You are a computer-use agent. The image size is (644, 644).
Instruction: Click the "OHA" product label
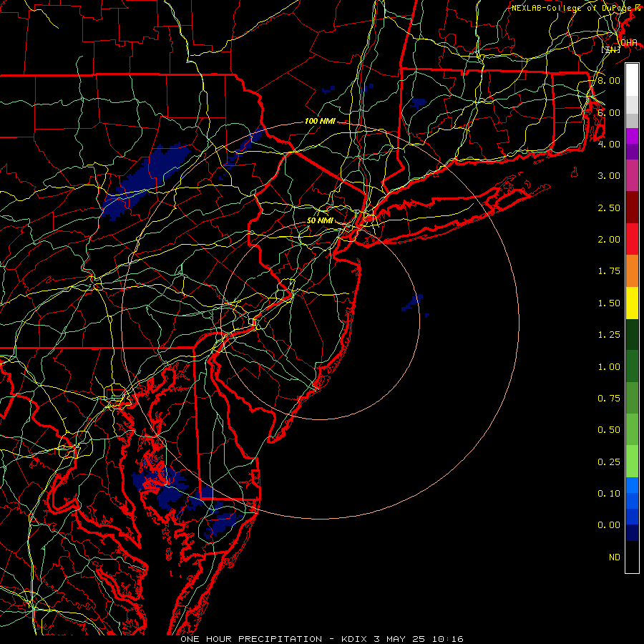pyautogui.click(x=629, y=43)
